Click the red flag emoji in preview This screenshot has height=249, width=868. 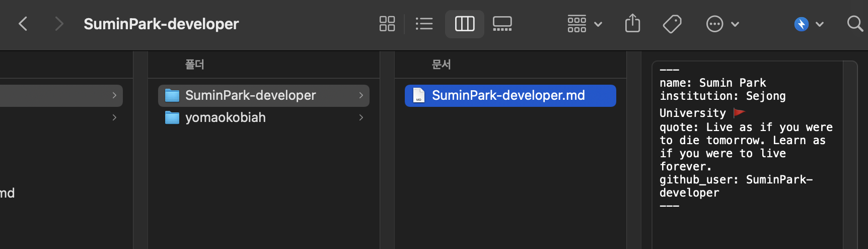pyautogui.click(x=739, y=112)
